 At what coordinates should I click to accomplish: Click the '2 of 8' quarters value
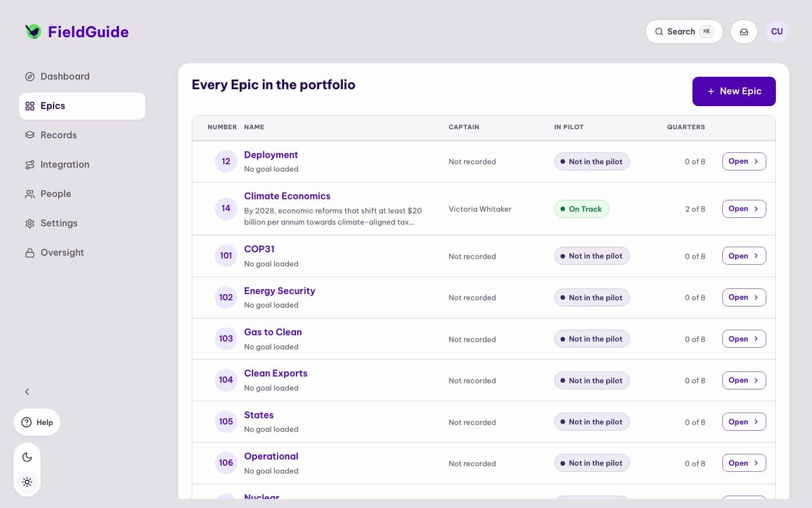pyautogui.click(x=695, y=209)
